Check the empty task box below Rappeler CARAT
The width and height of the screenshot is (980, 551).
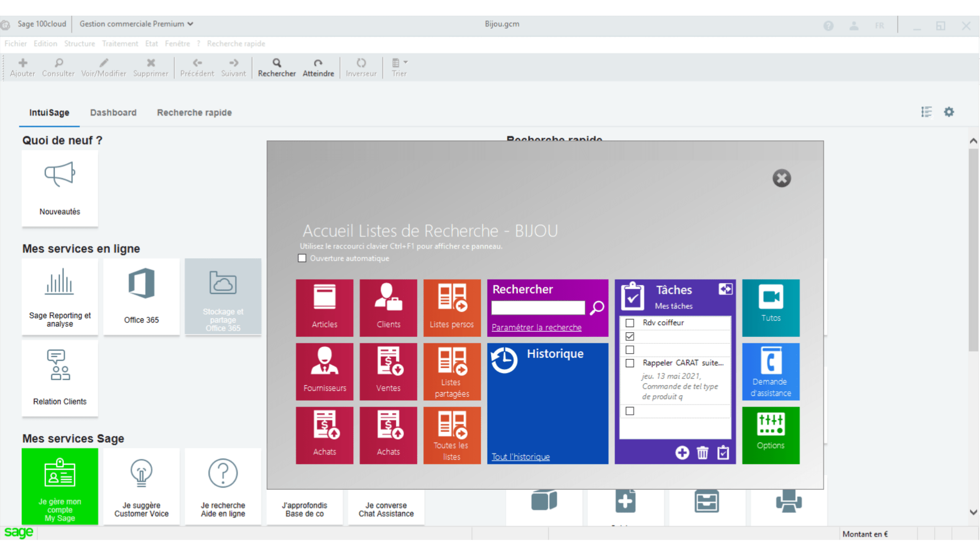[630, 411]
